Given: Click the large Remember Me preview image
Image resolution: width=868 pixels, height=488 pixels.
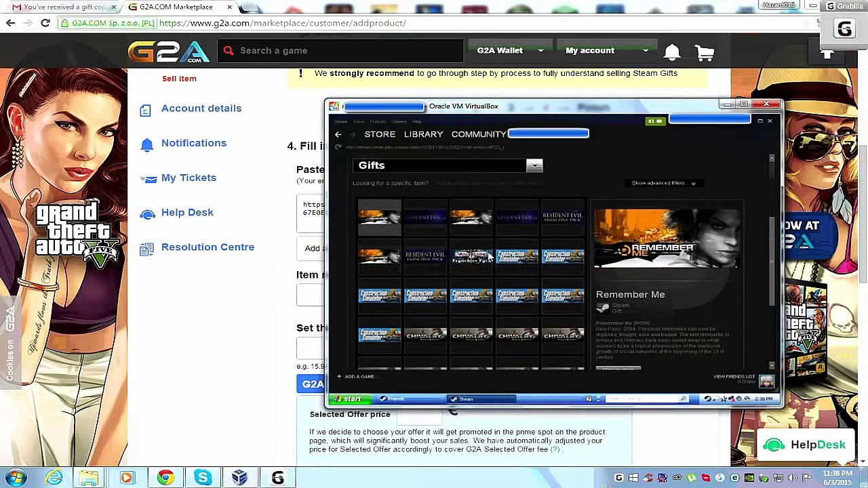Looking at the screenshot, I should click(x=667, y=238).
